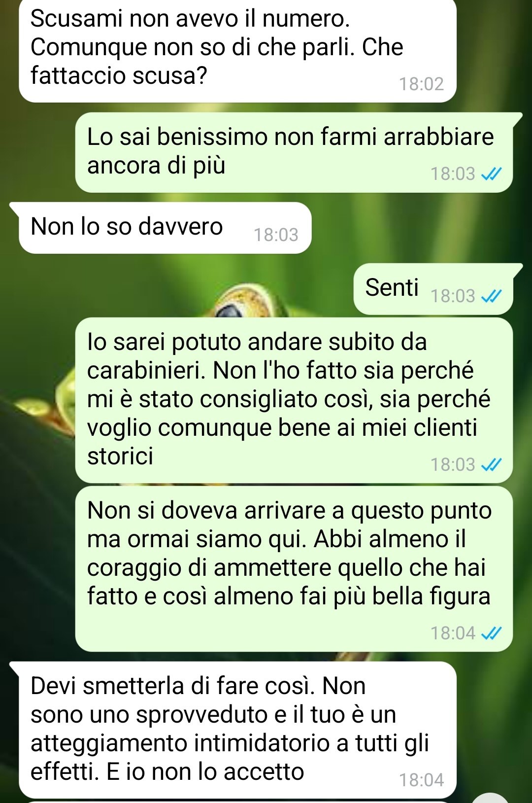Tap double-check ticks on 'bella figura' message
532x803 pixels.
pos(491,633)
